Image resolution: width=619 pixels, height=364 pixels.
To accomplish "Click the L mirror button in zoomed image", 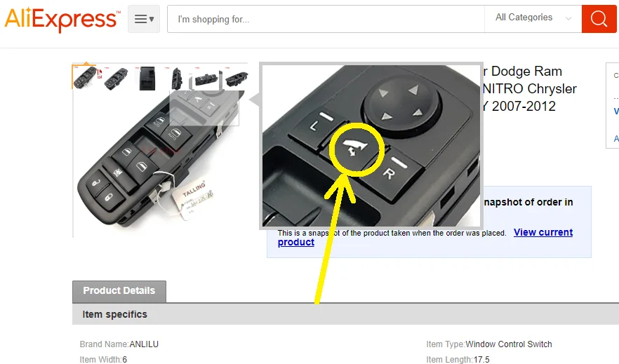I will [x=318, y=127].
